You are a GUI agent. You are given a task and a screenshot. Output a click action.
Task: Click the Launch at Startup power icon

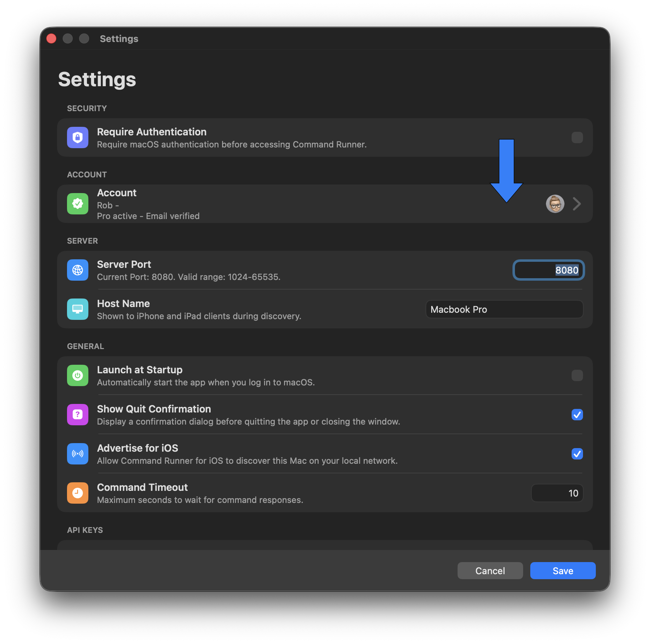tap(78, 375)
